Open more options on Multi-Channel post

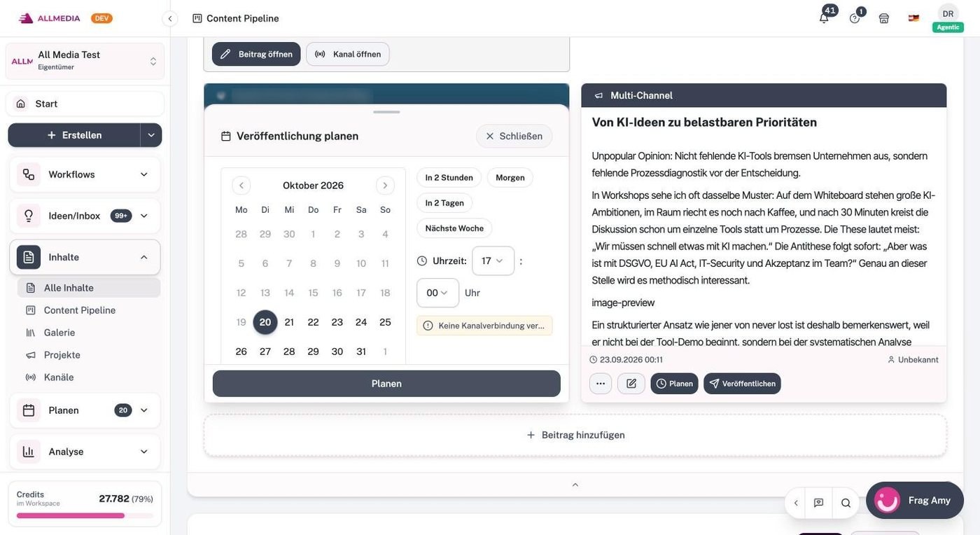coord(601,384)
